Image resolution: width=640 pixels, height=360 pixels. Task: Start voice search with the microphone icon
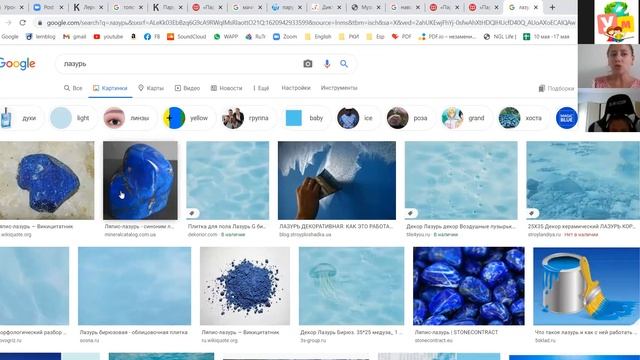(327, 64)
